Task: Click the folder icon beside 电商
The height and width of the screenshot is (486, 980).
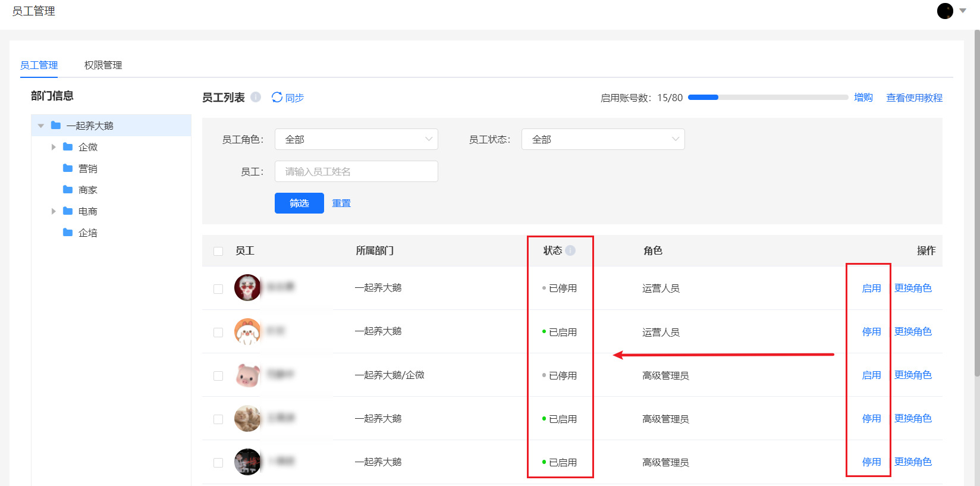Action: tap(68, 211)
